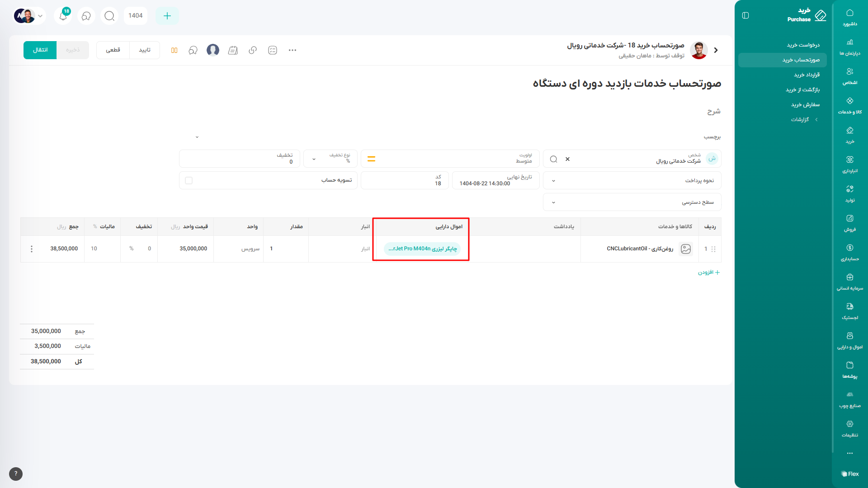Collapse the sidebar panel toggle icon
This screenshot has height=488, width=868.
[x=745, y=15]
